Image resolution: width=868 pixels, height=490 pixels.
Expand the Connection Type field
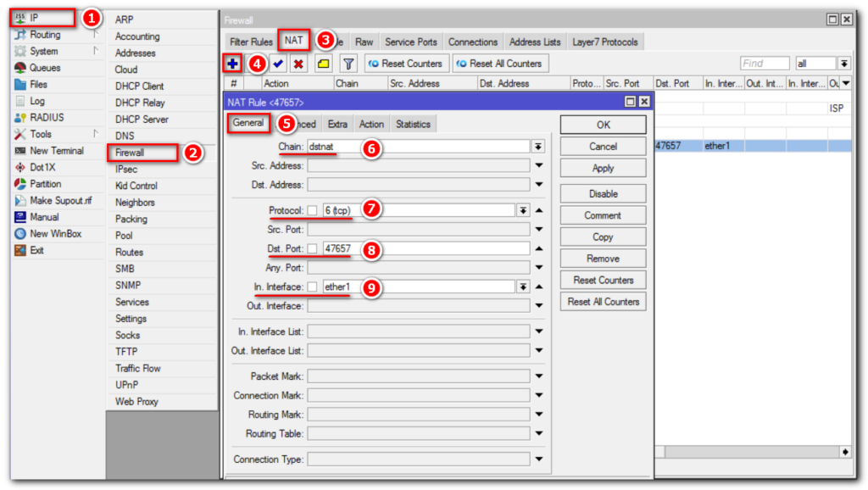539,459
